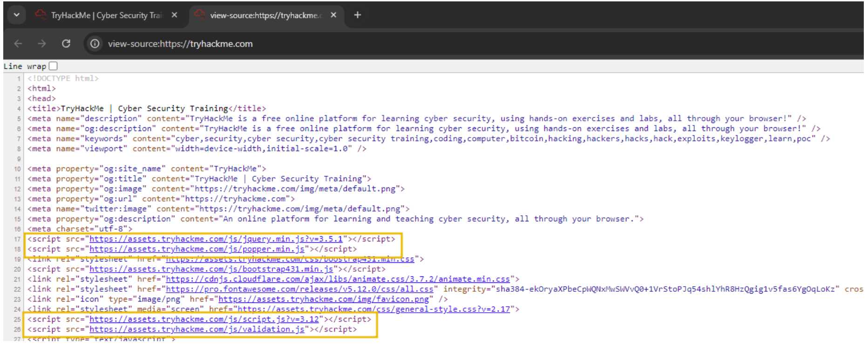Click the line beginning meta name="description"

[417, 119]
